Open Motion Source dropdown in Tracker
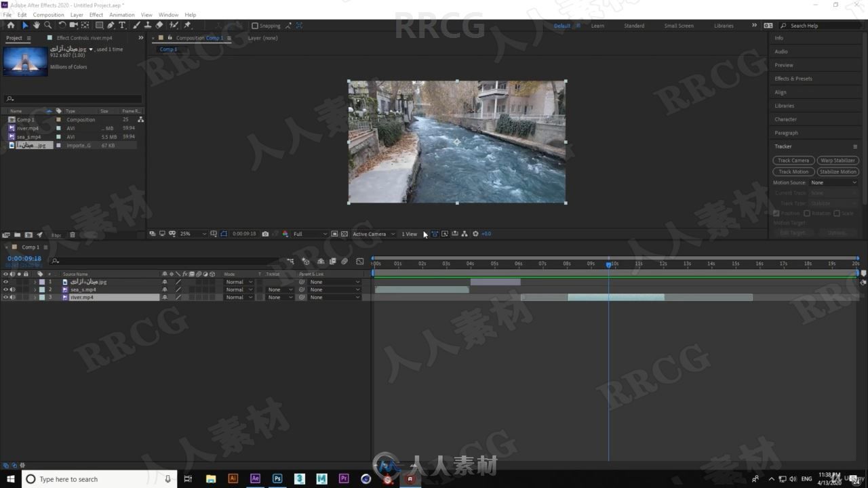This screenshot has height=488, width=868. (x=834, y=182)
